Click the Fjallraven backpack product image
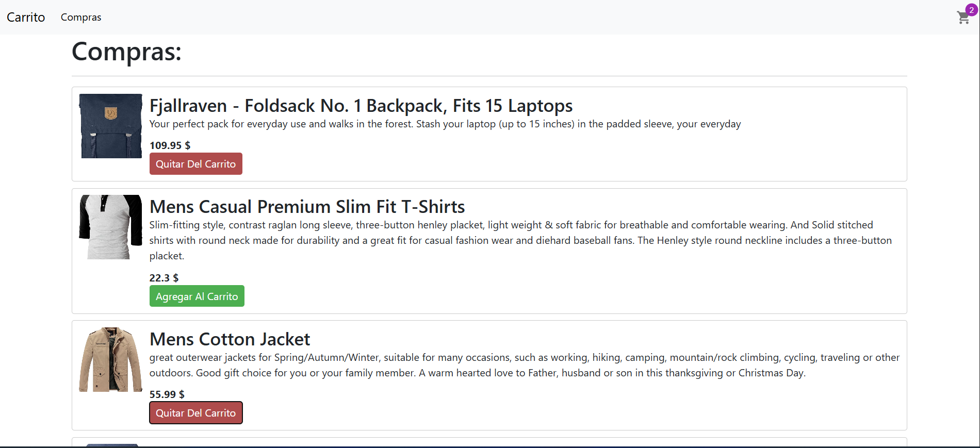980x448 pixels. pos(110,126)
